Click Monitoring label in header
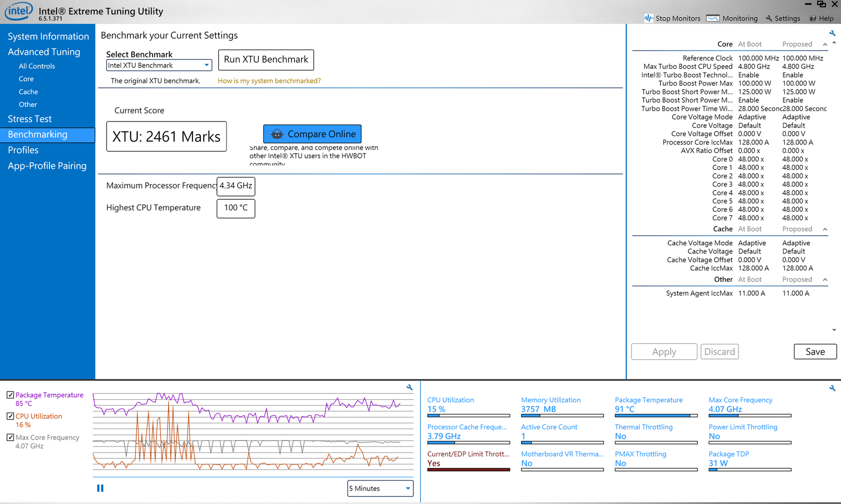The height and width of the screenshot is (504, 841). pyautogui.click(x=740, y=18)
